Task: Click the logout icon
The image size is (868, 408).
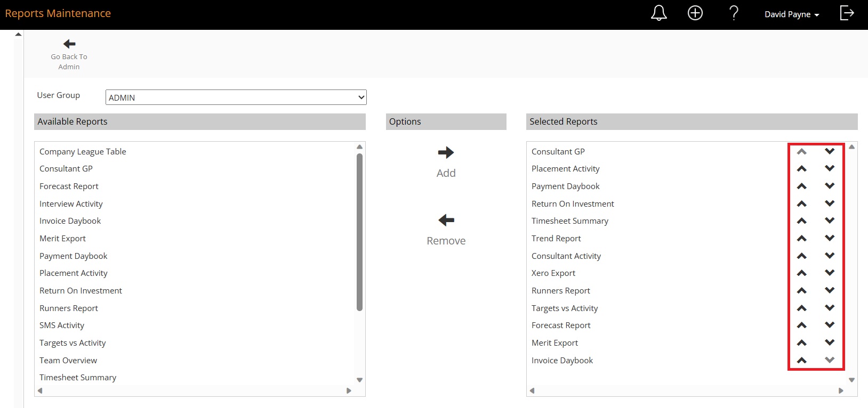Action: [847, 13]
